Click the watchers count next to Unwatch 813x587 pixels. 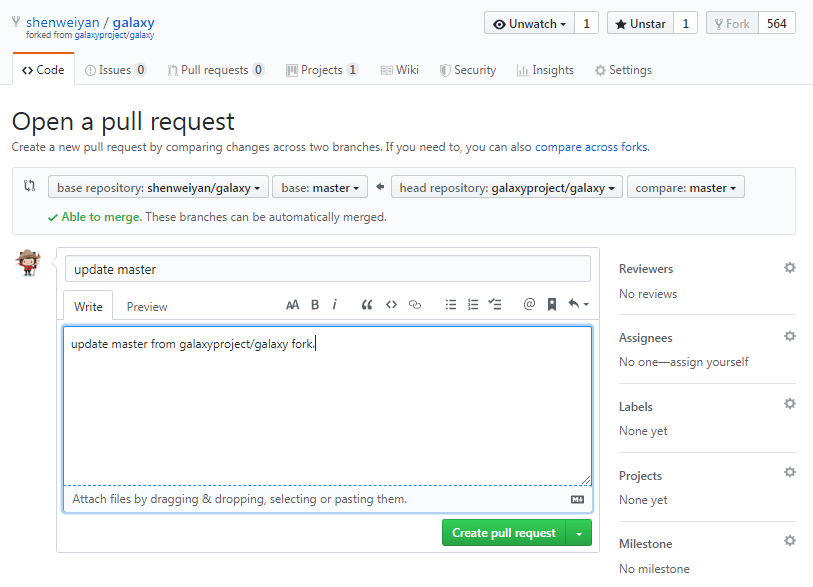coord(586,23)
